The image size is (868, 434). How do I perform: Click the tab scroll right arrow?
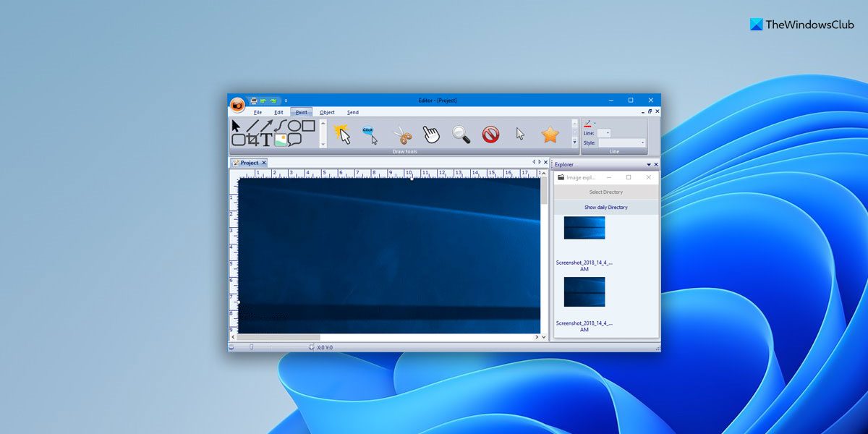(x=539, y=162)
